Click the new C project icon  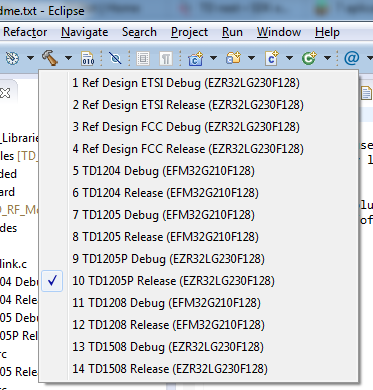[196, 58]
